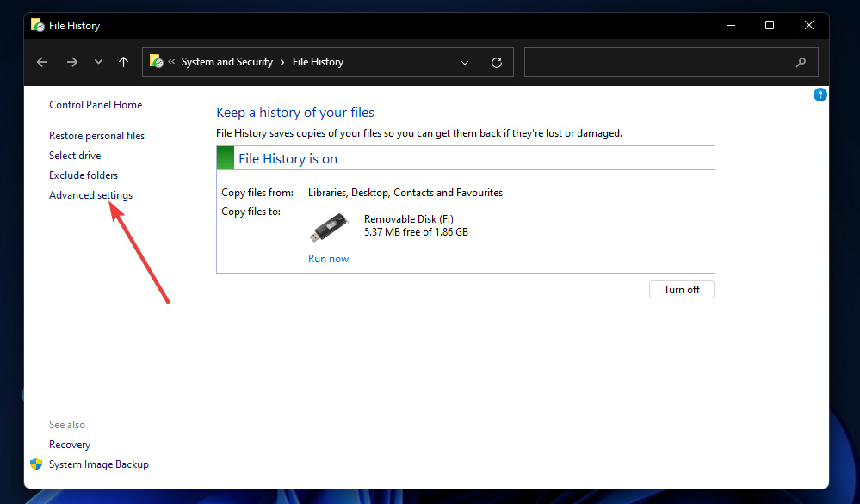Open help with the blue question mark
This screenshot has width=860, height=504.
click(820, 95)
